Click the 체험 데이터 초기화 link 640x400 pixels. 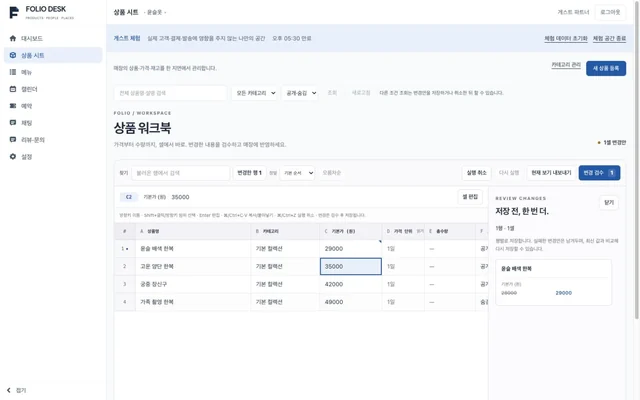(566, 38)
